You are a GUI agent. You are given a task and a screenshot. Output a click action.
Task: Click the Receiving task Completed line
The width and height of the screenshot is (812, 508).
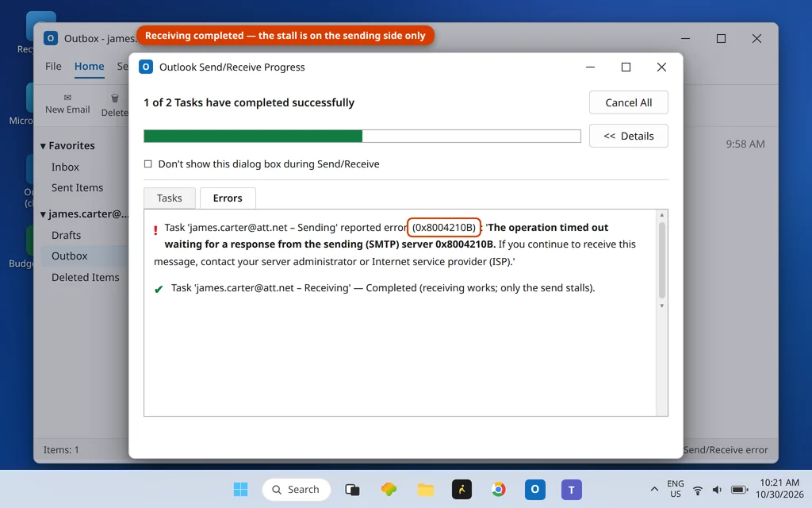pyautogui.click(x=383, y=287)
